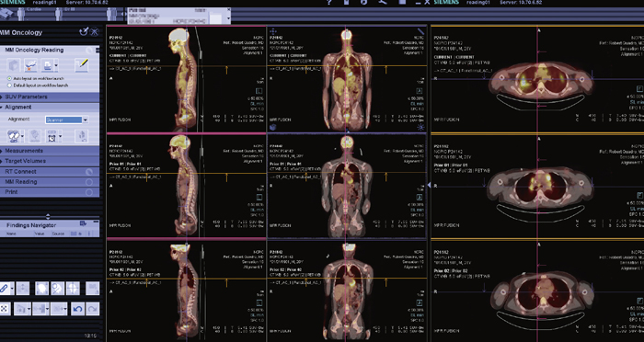
Task: Expand the Target Volumes section
Action: (x=50, y=161)
